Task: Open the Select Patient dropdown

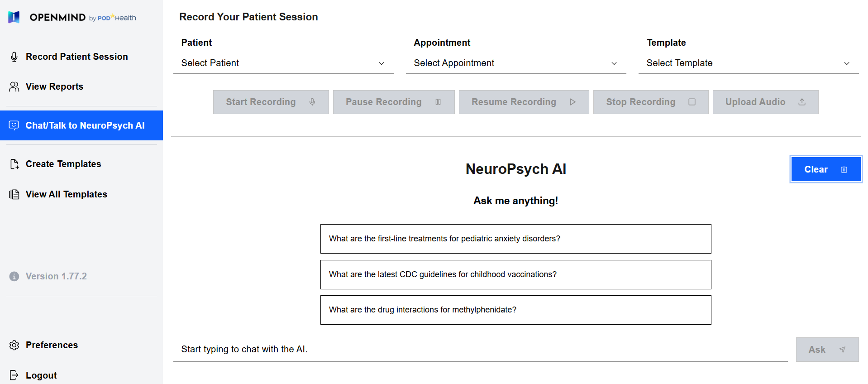Action: (x=283, y=63)
